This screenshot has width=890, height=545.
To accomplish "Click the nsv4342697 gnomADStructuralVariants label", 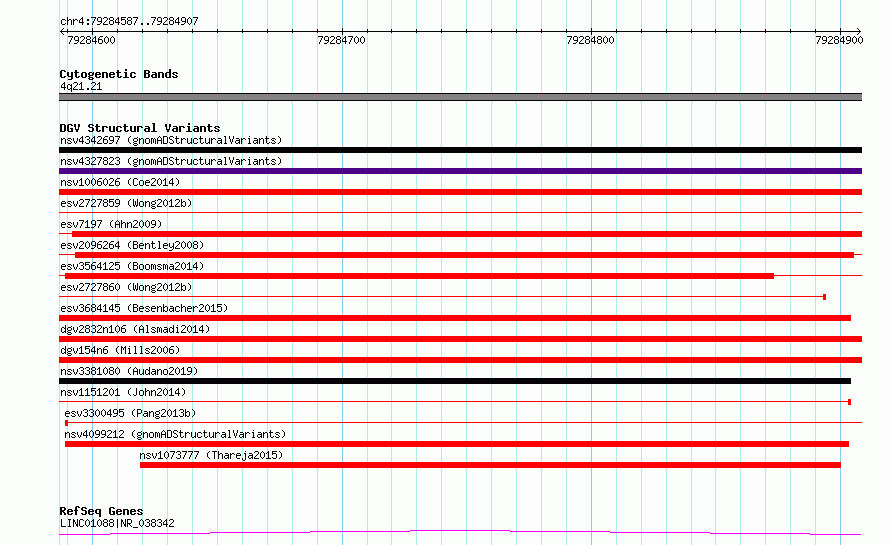I will (171, 140).
